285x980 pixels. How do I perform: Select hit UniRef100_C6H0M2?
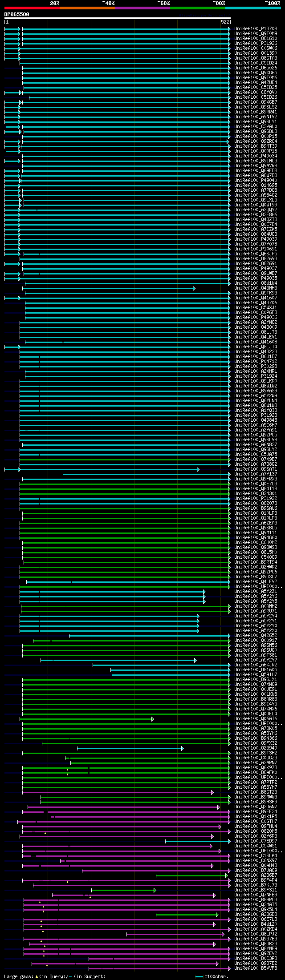pyautogui.click(x=256, y=543)
